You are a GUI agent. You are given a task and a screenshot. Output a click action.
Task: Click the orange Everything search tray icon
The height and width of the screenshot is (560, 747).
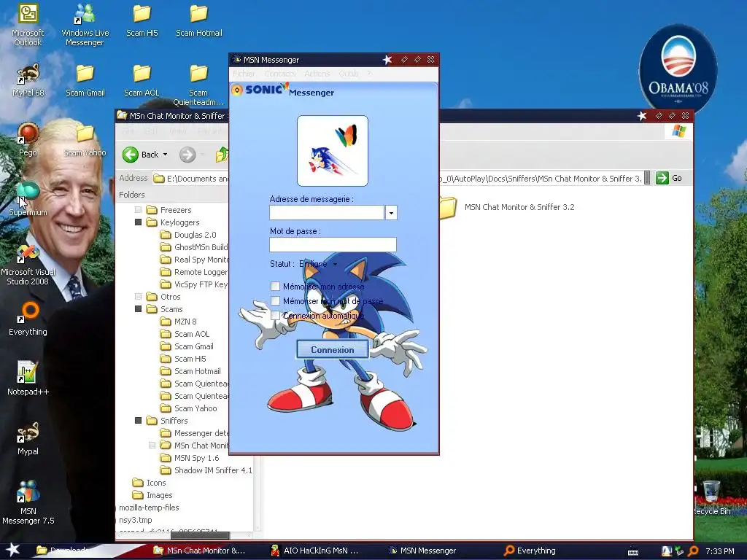(693, 551)
